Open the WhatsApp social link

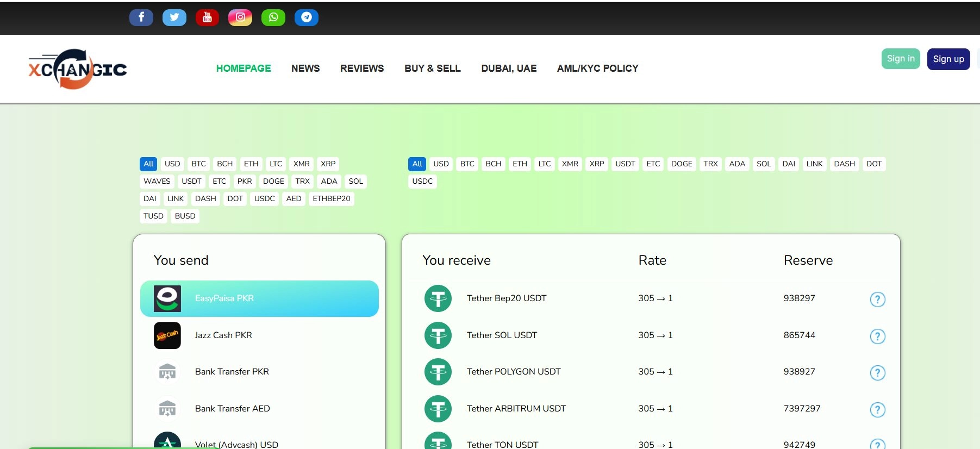[273, 17]
